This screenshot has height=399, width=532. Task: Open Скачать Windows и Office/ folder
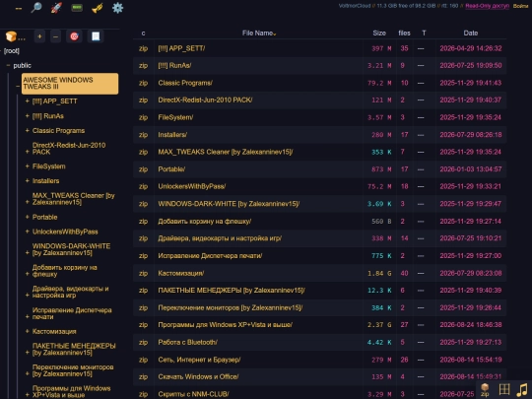(x=198, y=377)
